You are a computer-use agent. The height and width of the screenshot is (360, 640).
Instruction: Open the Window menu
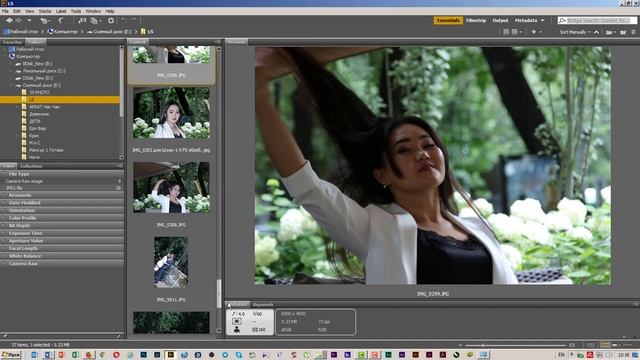pyautogui.click(x=93, y=11)
